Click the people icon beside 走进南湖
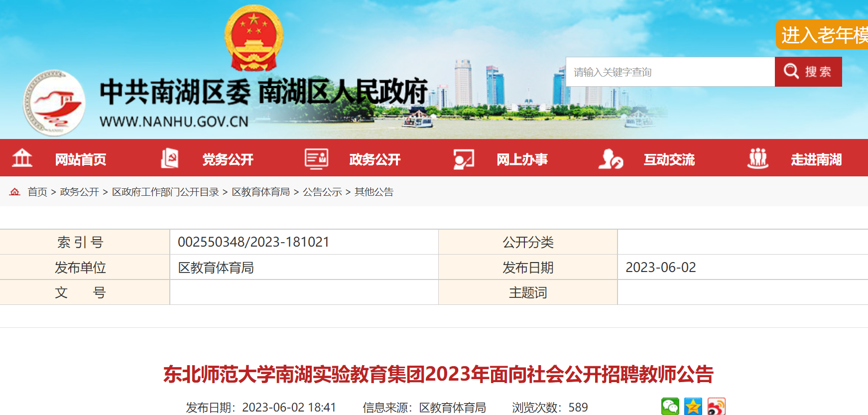868x415 pixels. click(x=758, y=159)
